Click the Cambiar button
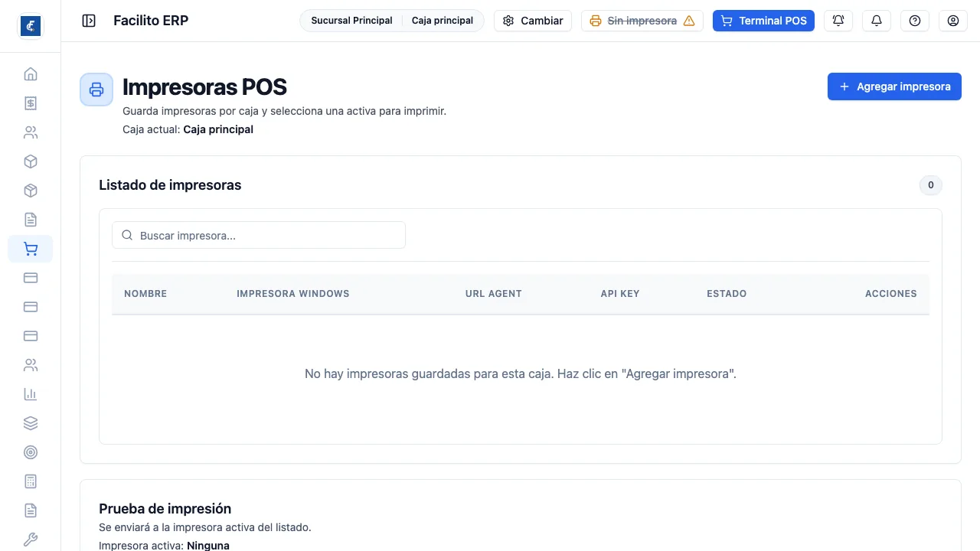 pos(534,21)
